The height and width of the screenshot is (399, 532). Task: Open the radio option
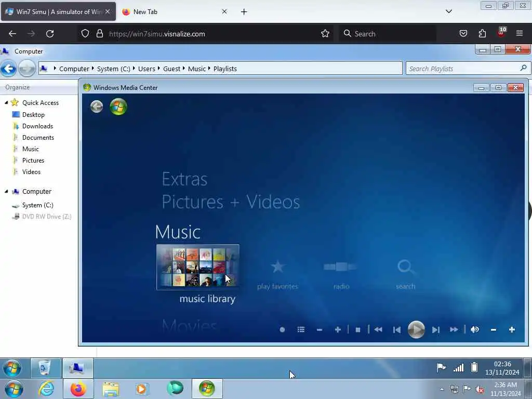point(341,275)
